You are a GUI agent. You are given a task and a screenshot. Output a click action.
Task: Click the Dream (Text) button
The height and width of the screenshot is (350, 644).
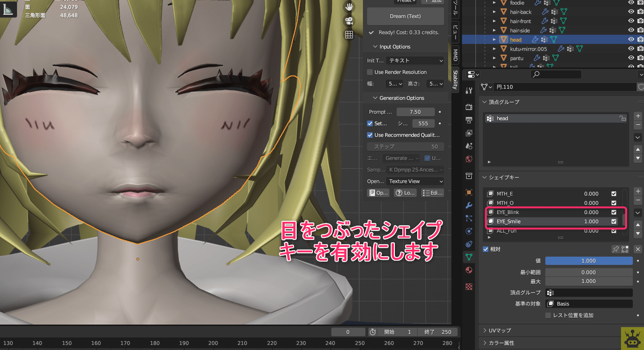point(405,16)
